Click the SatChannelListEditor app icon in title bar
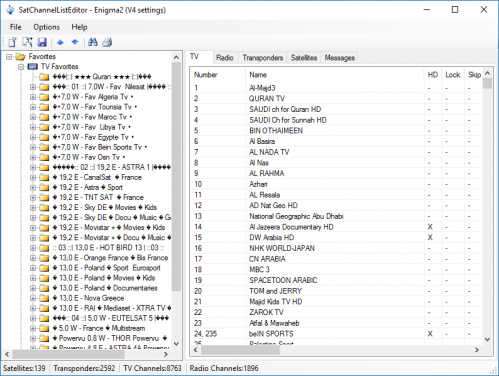Image resolution: width=499 pixels, height=376 pixels. pyautogui.click(x=10, y=10)
